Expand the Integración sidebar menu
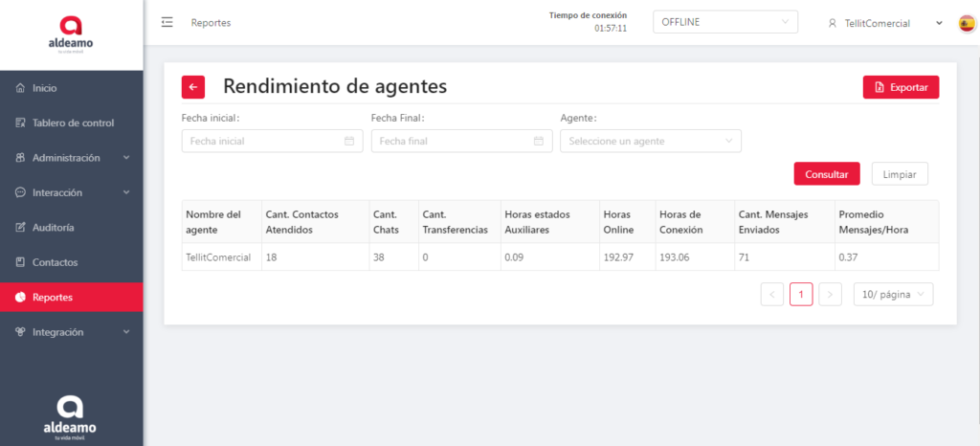Image resolution: width=980 pixels, height=446 pixels. [x=71, y=332]
